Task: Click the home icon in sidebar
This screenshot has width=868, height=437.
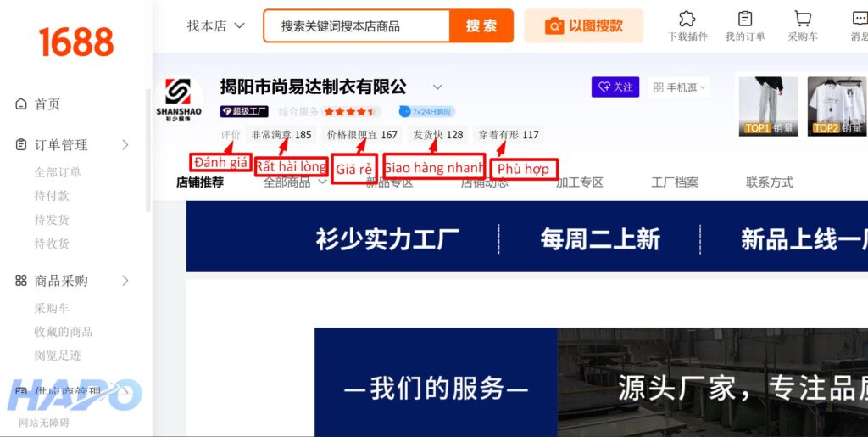Action: point(22,104)
